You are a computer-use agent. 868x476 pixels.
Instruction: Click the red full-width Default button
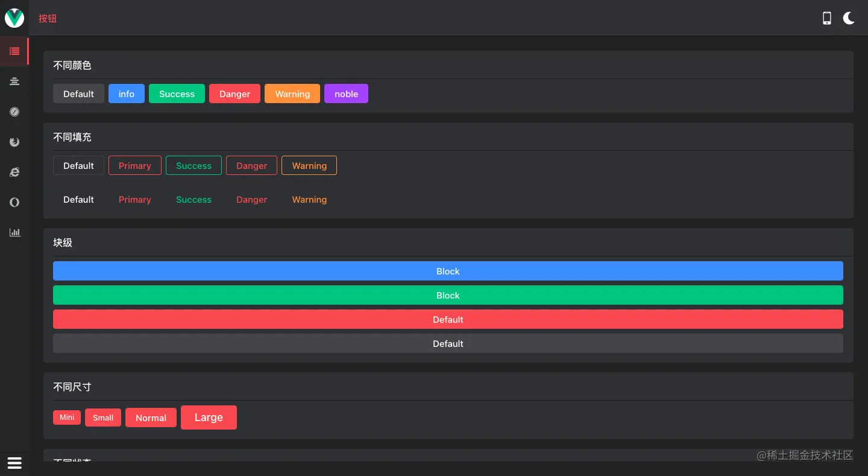pyautogui.click(x=448, y=319)
